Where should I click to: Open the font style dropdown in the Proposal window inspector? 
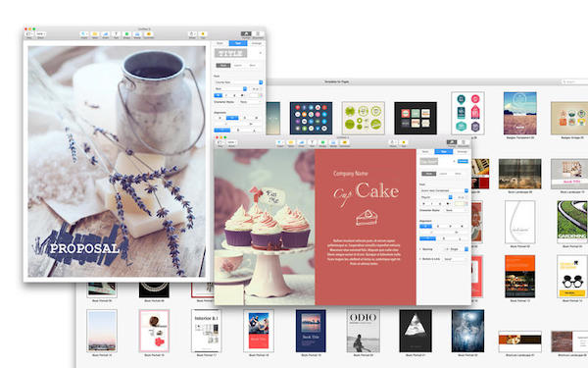click(230, 89)
